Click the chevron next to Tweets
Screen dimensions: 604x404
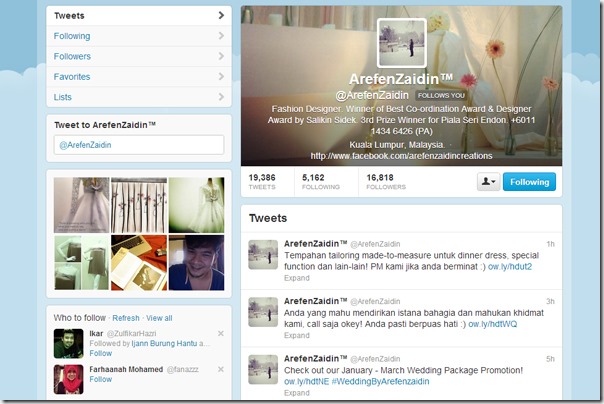coord(221,15)
